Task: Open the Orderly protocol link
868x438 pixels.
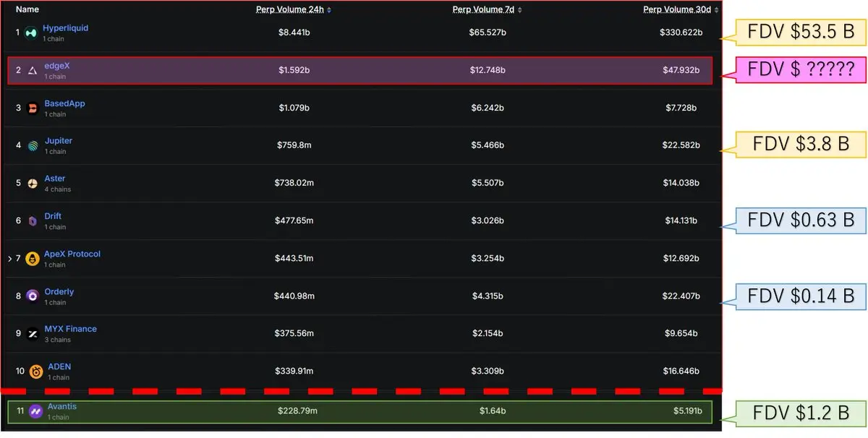Action: [x=59, y=292]
